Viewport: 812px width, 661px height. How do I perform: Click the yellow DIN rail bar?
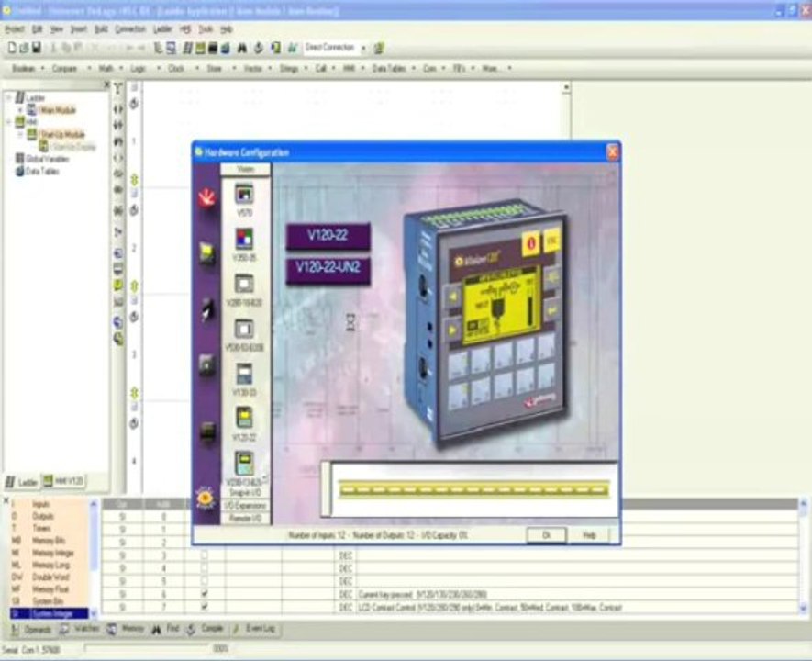(473, 489)
